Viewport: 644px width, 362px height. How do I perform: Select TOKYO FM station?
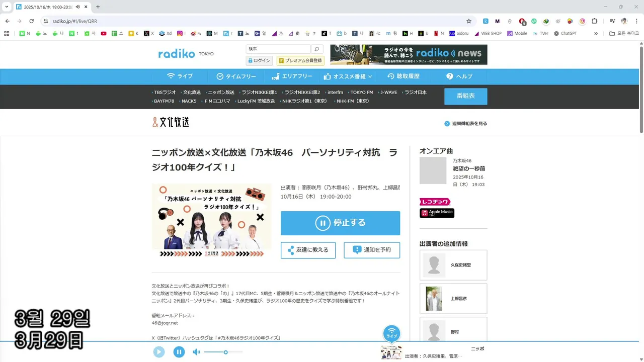[361, 93]
